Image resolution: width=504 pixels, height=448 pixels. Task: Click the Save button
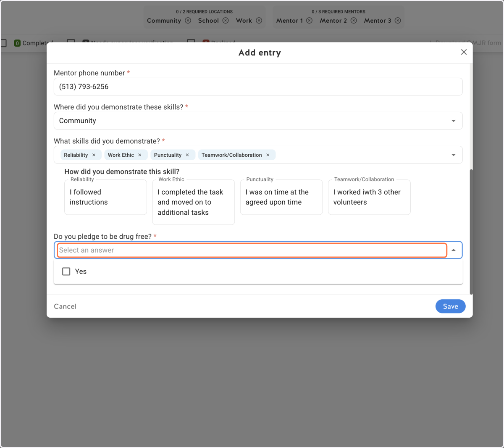point(451,306)
